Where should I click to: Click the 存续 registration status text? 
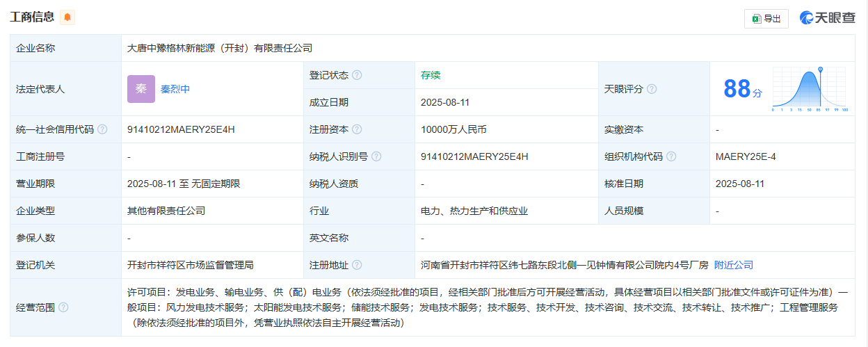431,75
